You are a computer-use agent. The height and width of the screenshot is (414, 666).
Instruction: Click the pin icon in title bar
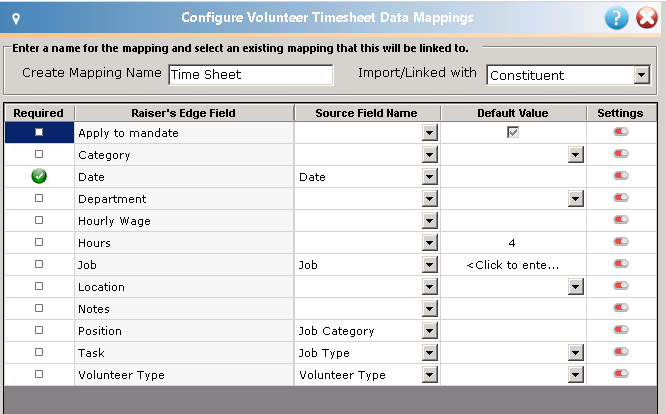(16, 19)
